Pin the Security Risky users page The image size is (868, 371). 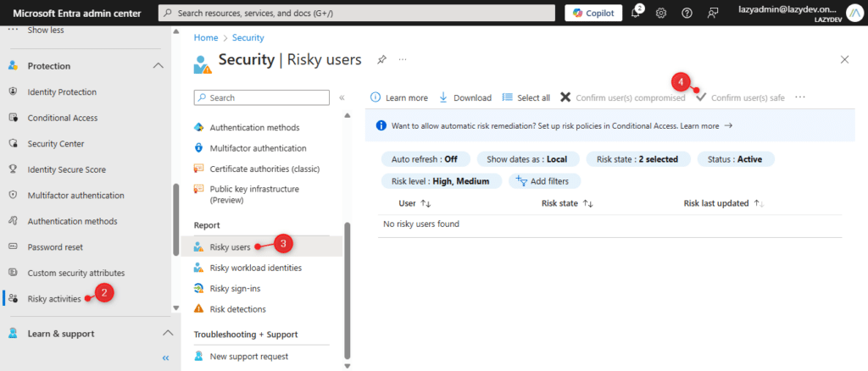382,59
